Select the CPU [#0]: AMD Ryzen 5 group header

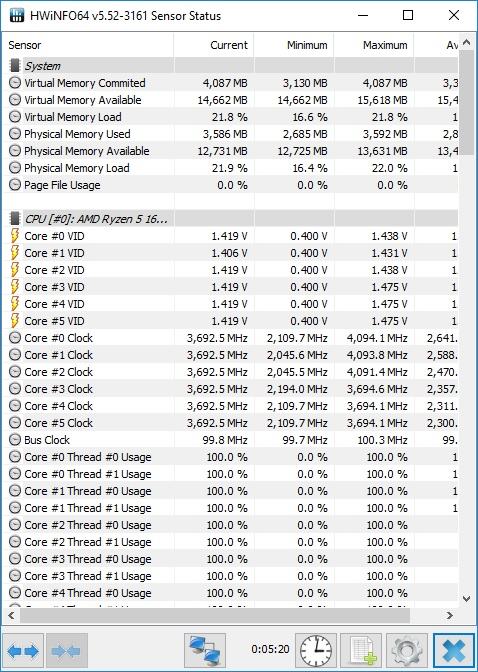(x=233, y=219)
